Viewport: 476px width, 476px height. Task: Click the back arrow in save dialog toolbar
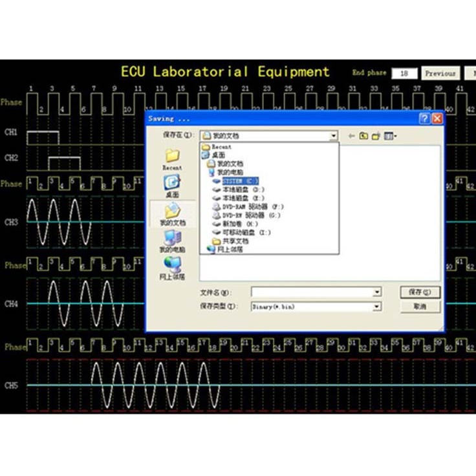[x=351, y=136]
